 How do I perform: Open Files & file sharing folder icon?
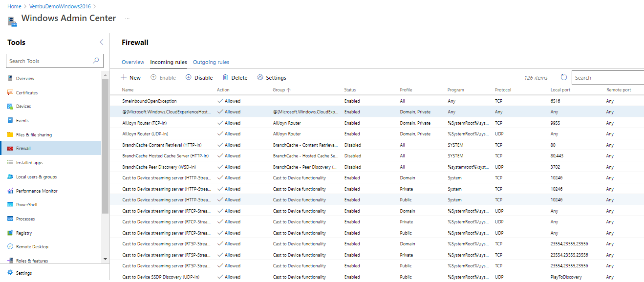click(10, 134)
